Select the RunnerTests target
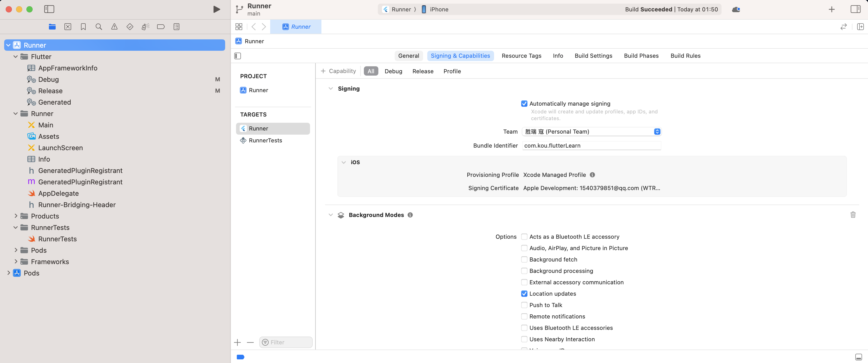Image resolution: width=868 pixels, height=363 pixels. [265, 140]
